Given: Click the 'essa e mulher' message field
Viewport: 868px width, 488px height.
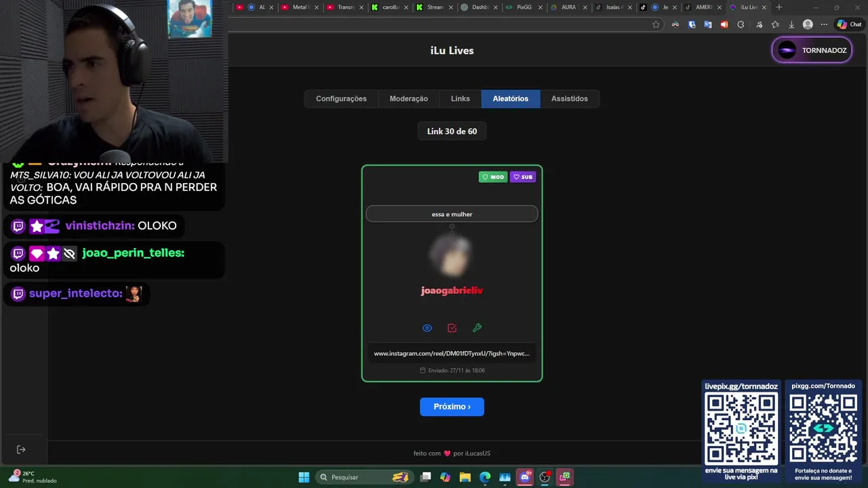Looking at the screenshot, I should pos(452,214).
